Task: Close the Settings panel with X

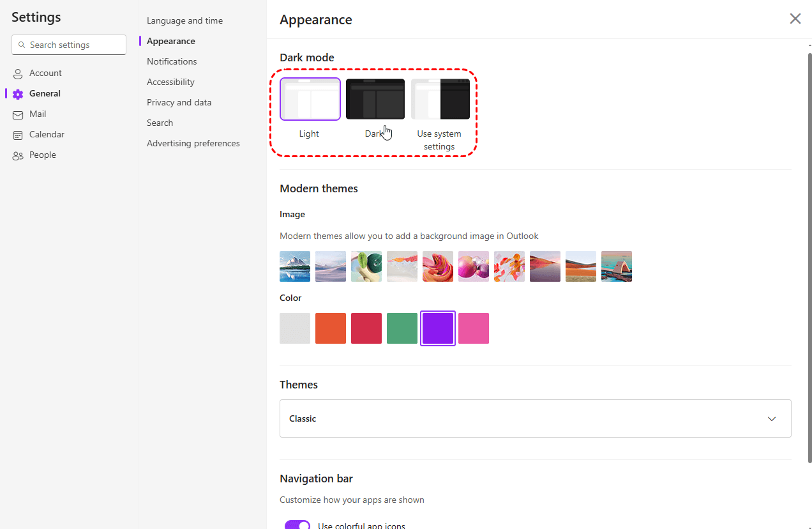Action: coord(795,19)
